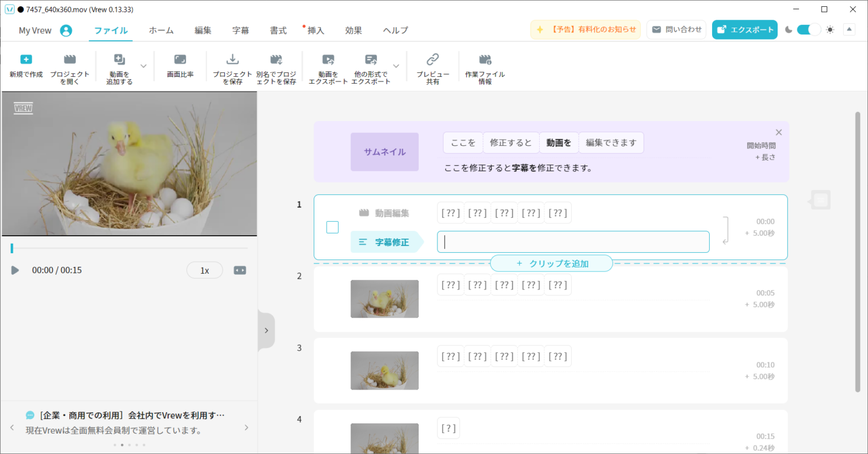
Task: Expand the collapsed left side panel
Action: tap(266, 330)
